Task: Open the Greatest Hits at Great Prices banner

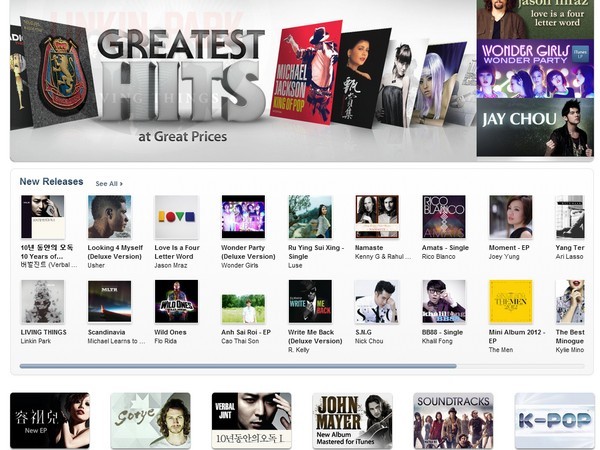Action: coord(243,80)
